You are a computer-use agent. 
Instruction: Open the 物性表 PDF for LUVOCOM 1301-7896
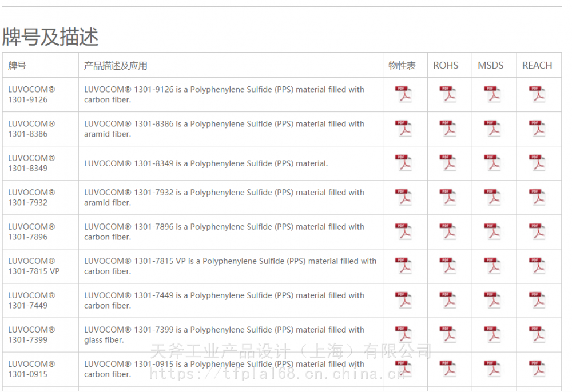click(403, 231)
